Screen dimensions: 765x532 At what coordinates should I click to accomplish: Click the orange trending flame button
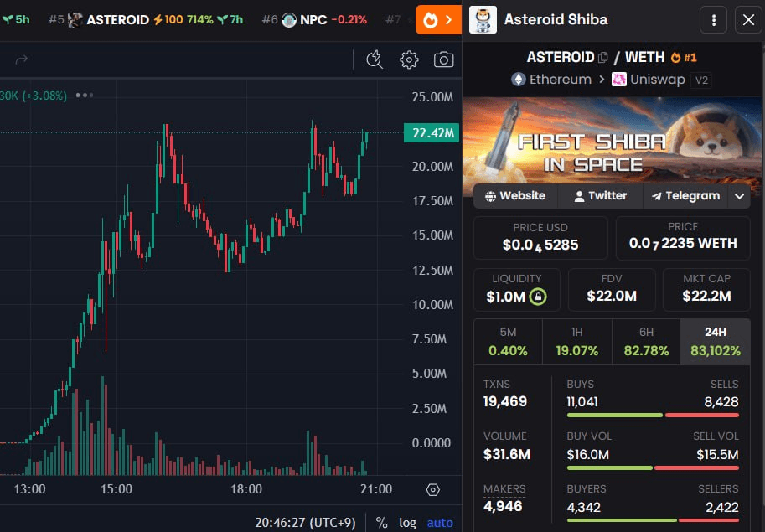[x=438, y=20]
